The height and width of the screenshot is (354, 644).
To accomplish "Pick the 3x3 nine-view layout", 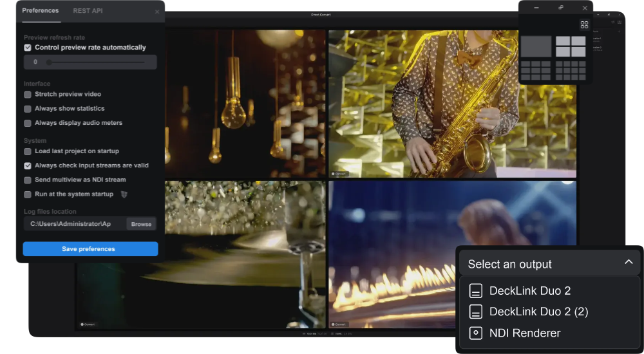I will point(536,71).
